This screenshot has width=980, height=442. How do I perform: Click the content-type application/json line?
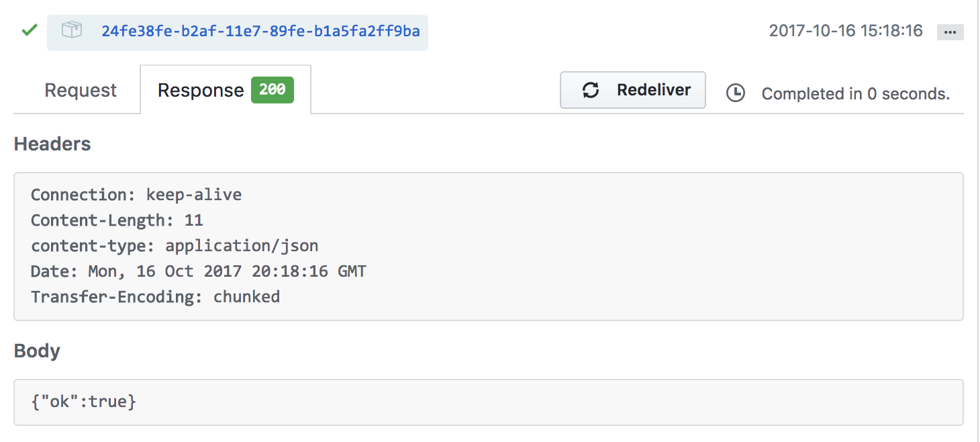(x=175, y=246)
